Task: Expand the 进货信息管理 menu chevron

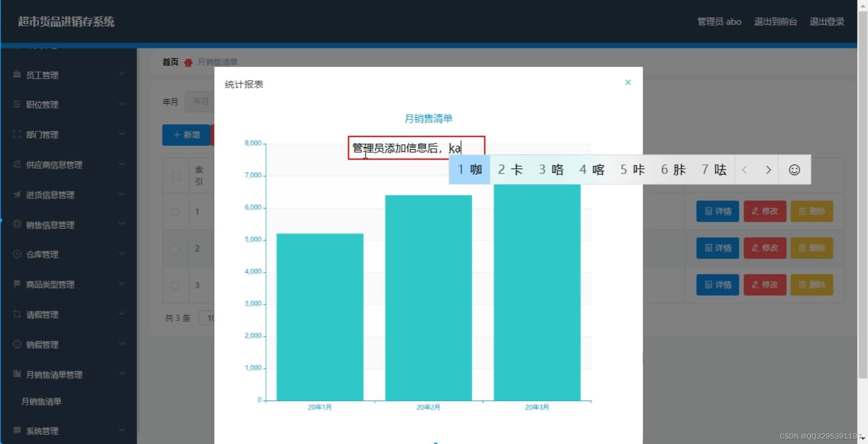Action: click(122, 194)
